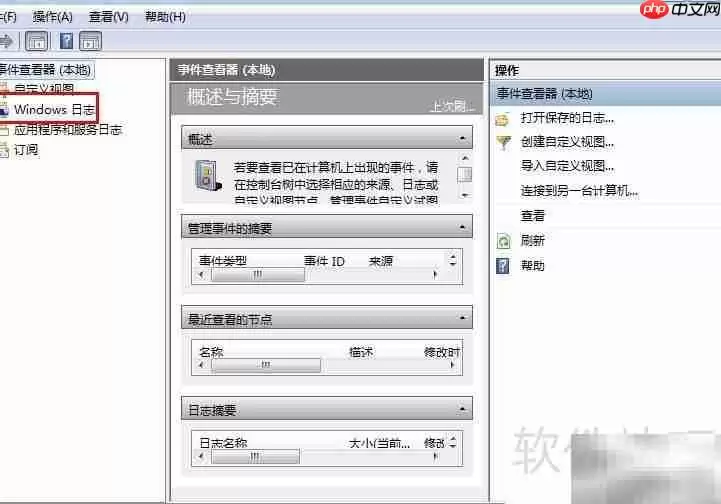Click the 订阅 tree icon
Viewport: 721px width, 504px height.
(x=5, y=150)
